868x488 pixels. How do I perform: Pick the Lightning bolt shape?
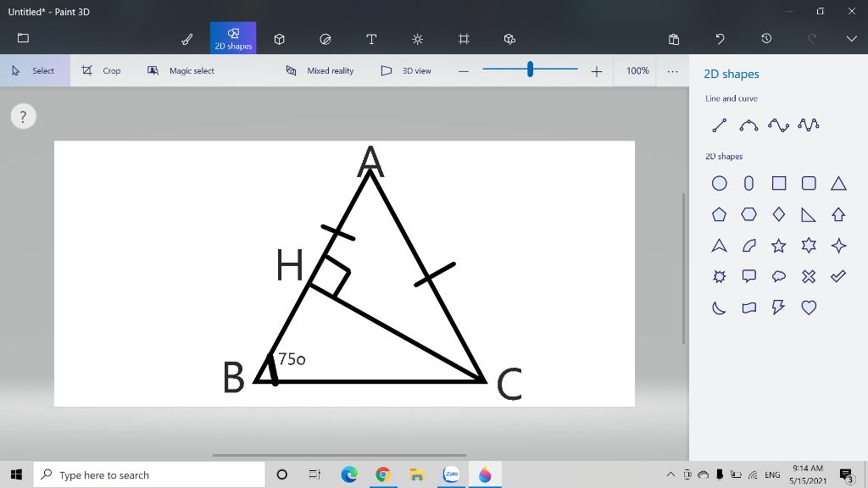779,307
